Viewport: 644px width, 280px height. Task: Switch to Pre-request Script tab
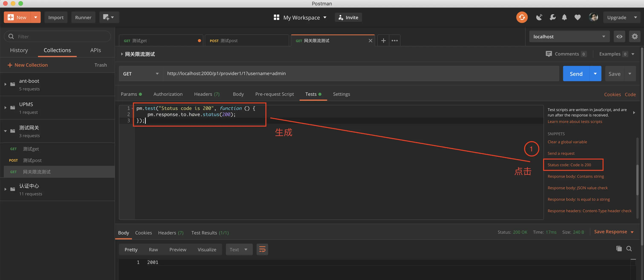(274, 94)
